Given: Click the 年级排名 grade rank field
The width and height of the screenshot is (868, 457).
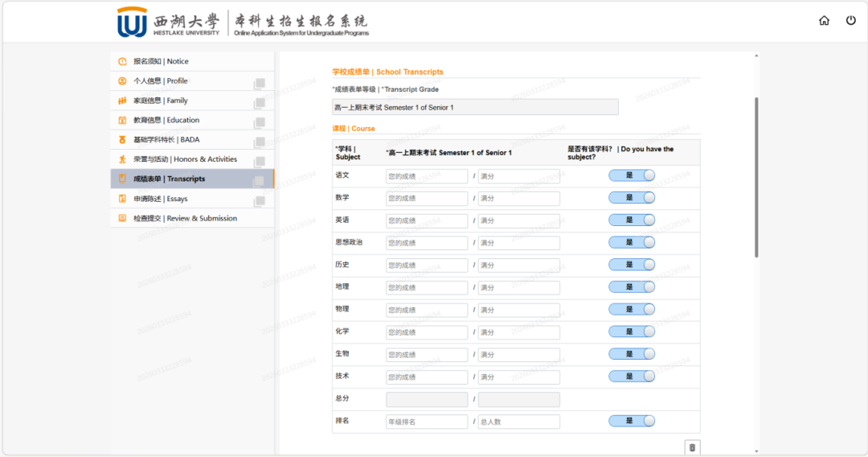Looking at the screenshot, I should coord(426,422).
